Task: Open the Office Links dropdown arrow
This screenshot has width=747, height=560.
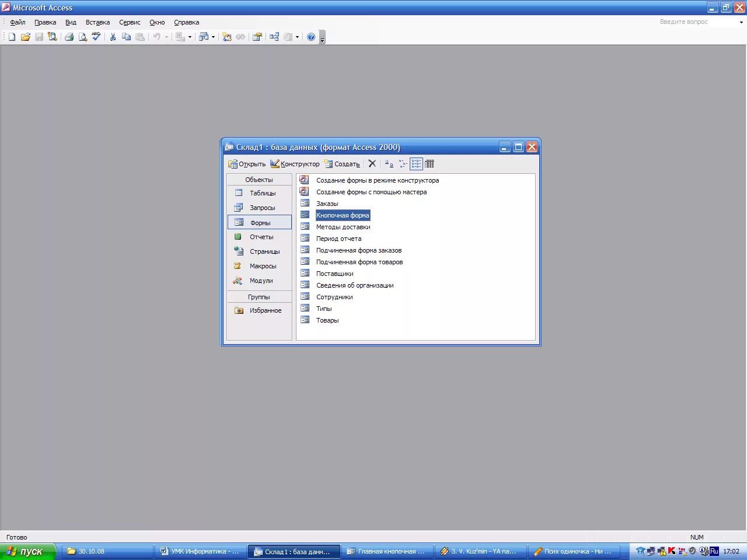Action: point(190,37)
